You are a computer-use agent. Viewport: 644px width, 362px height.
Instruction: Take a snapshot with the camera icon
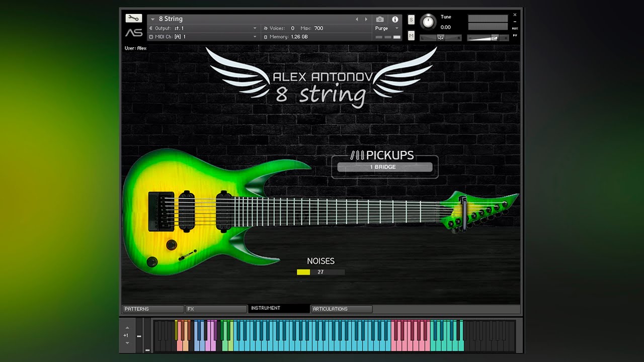[380, 19]
